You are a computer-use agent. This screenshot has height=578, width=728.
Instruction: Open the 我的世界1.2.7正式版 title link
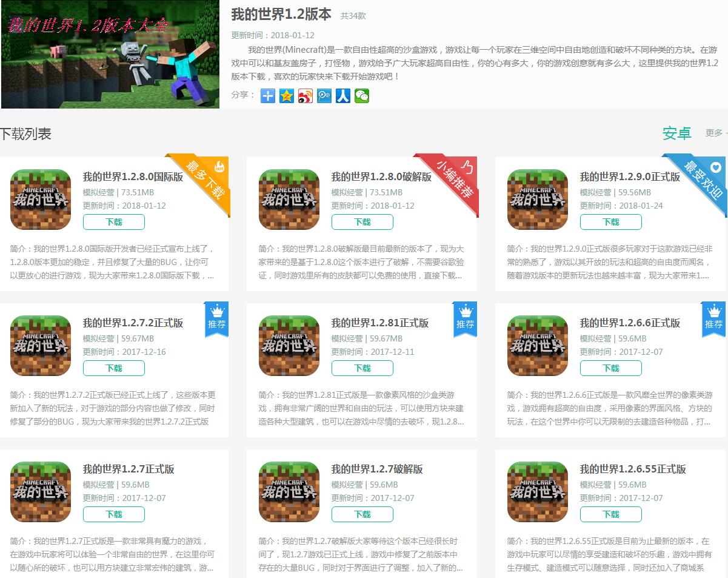(129, 469)
